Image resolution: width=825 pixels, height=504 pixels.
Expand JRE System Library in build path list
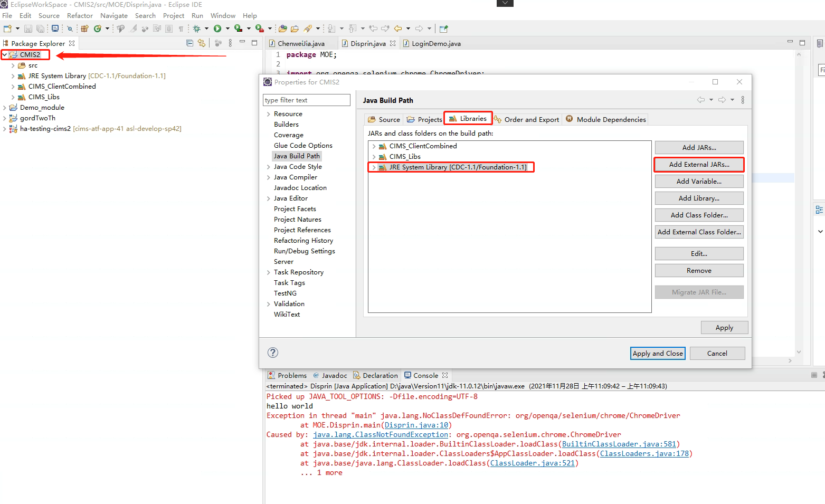tap(374, 167)
